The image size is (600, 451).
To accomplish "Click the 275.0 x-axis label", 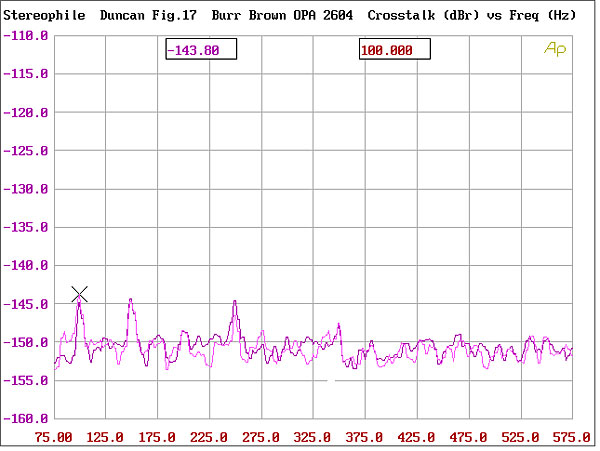I will coord(261,437).
